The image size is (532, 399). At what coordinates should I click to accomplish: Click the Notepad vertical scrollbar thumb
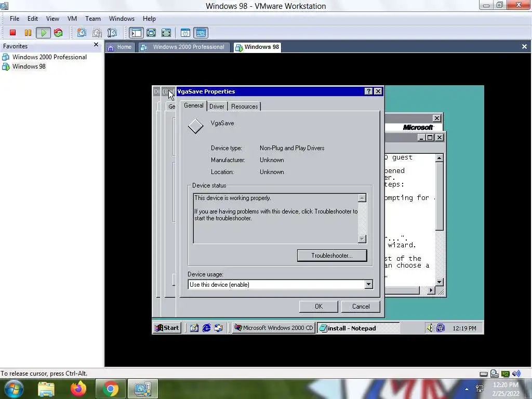440,196
